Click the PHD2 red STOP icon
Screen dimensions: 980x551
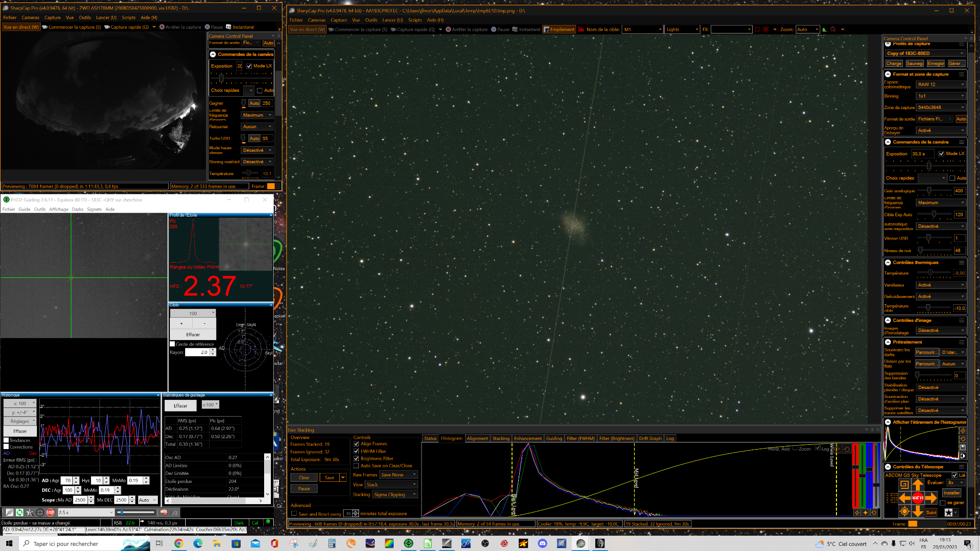pos(50,512)
